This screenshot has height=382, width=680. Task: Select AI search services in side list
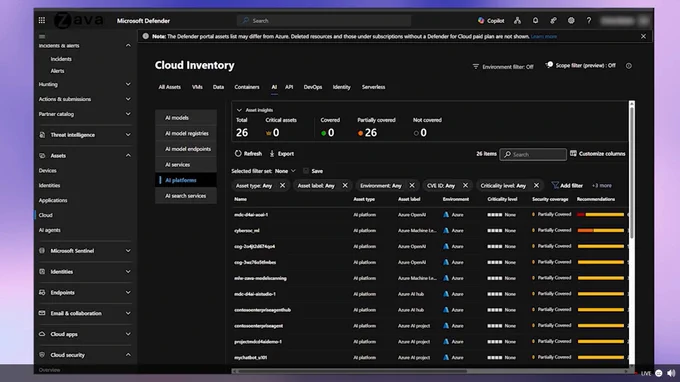pyautogui.click(x=186, y=196)
